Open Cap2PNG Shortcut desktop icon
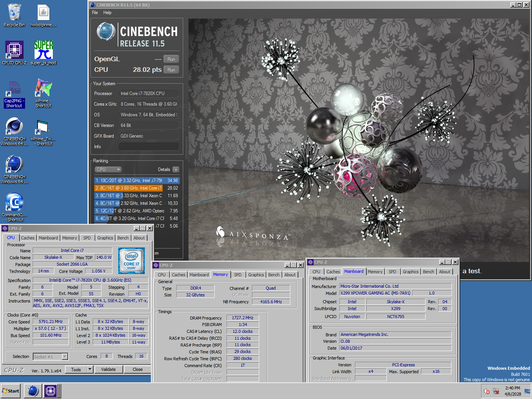 (14, 94)
